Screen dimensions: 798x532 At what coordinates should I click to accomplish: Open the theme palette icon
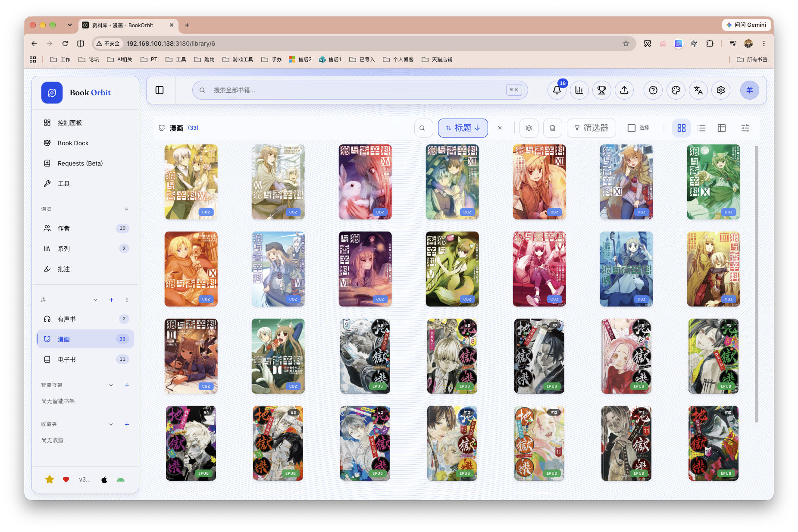pos(676,90)
